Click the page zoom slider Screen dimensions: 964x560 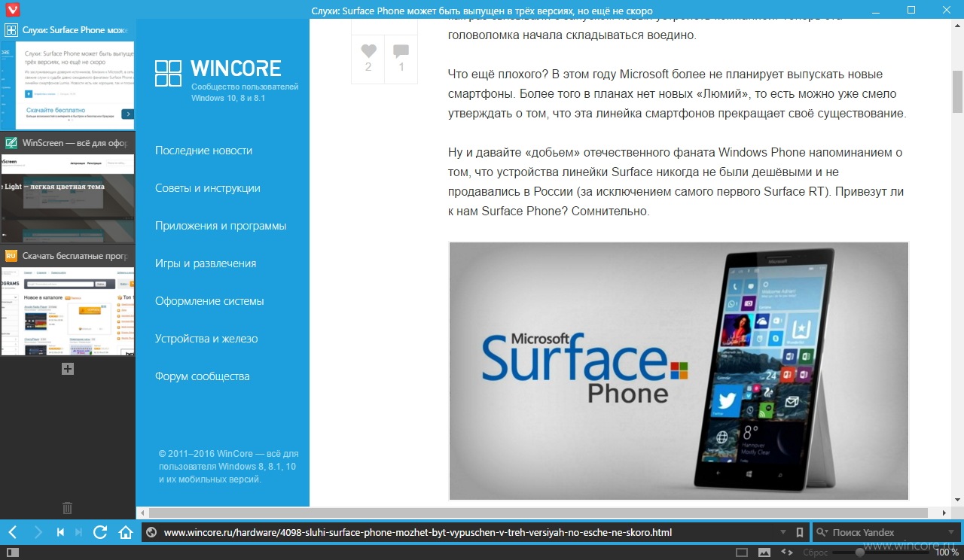click(881, 552)
